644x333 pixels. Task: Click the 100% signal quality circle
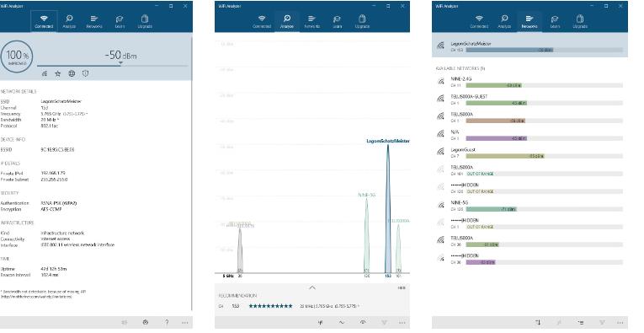[17, 56]
